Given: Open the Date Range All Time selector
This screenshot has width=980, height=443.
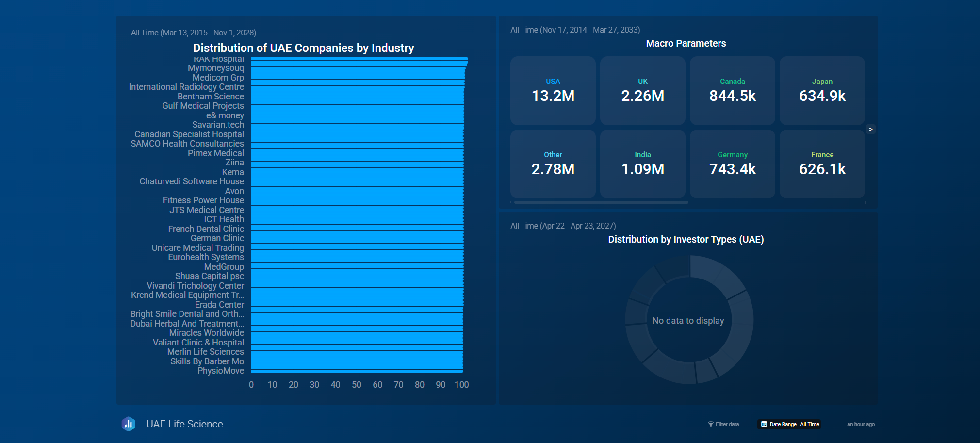Looking at the screenshot, I should tap(789, 424).
